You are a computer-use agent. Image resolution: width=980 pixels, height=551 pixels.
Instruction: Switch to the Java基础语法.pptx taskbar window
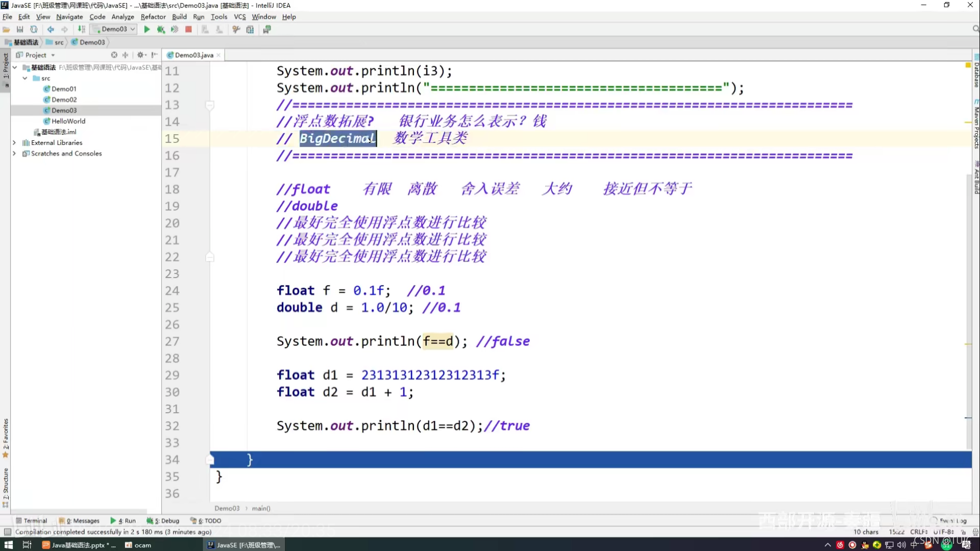click(79, 545)
